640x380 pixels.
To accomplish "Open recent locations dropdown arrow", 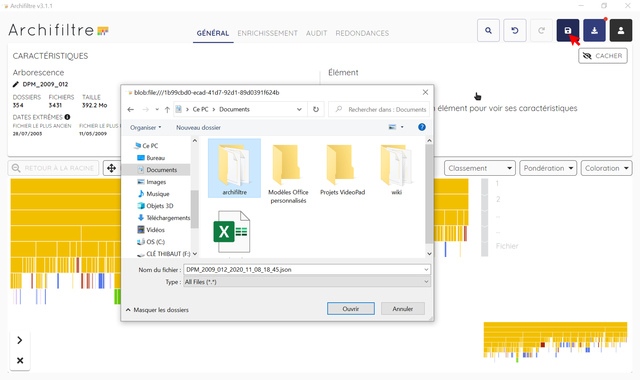I will click(x=157, y=109).
